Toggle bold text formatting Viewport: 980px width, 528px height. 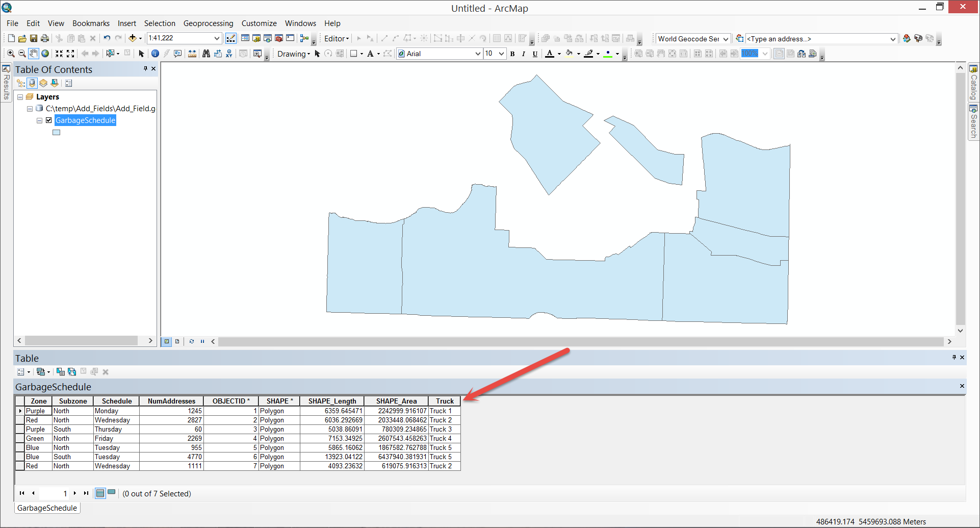pyautogui.click(x=512, y=54)
